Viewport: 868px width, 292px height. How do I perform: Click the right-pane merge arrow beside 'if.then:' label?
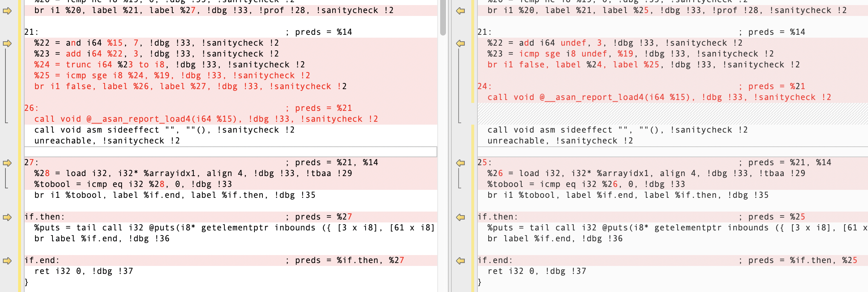click(460, 217)
